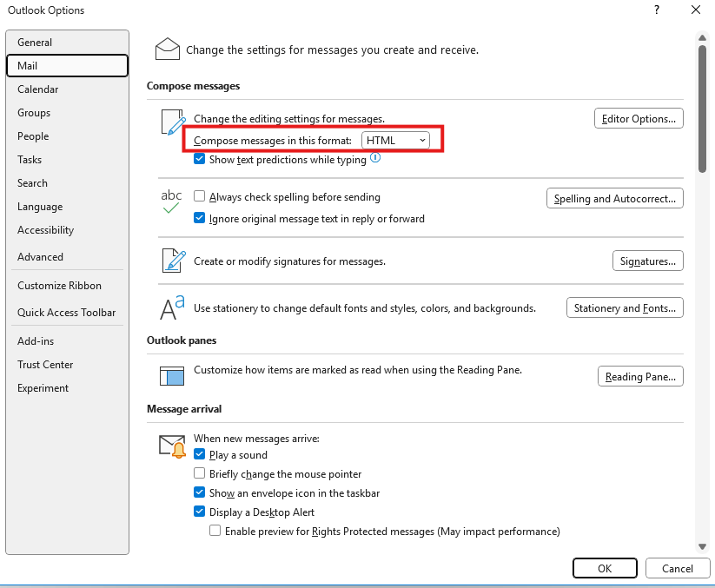Screen dimensions: 715x588
Task: Open the Trust Center category
Action: tap(67, 365)
